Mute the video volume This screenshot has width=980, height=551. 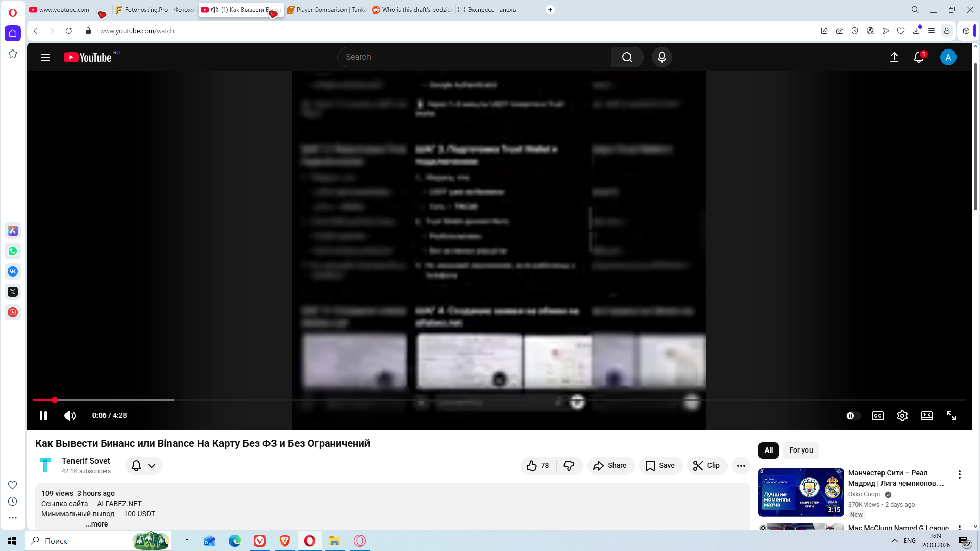click(x=70, y=416)
